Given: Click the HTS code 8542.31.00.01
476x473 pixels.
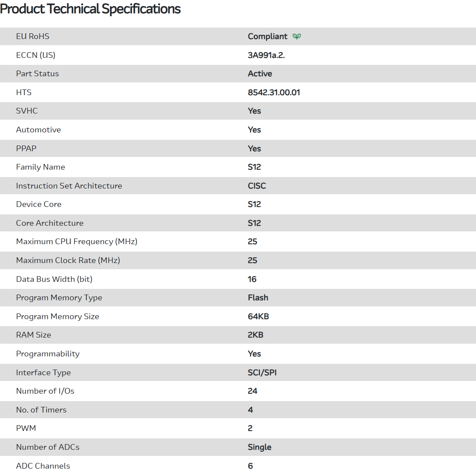Looking at the screenshot, I should pyautogui.click(x=274, y=92).
